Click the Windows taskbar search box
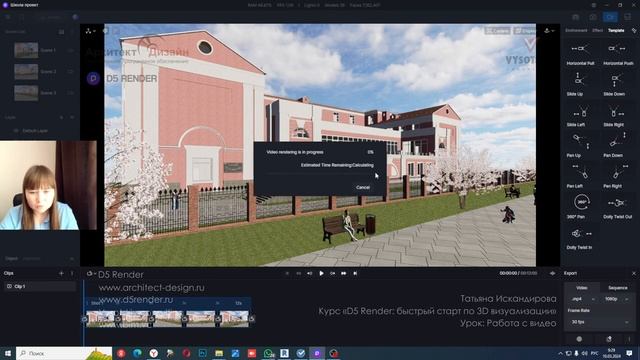 [64, 353]
